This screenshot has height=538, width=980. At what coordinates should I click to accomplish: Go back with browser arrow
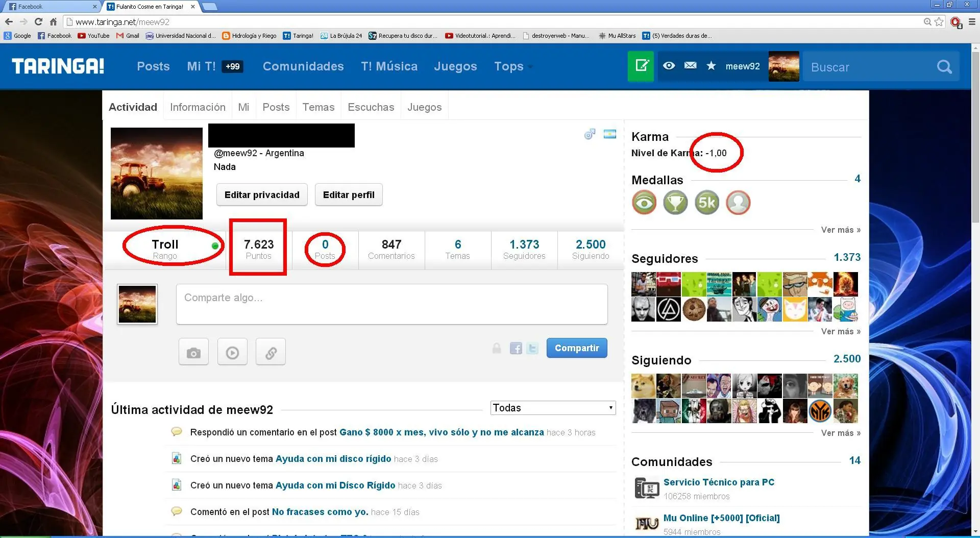coord(9,21)
